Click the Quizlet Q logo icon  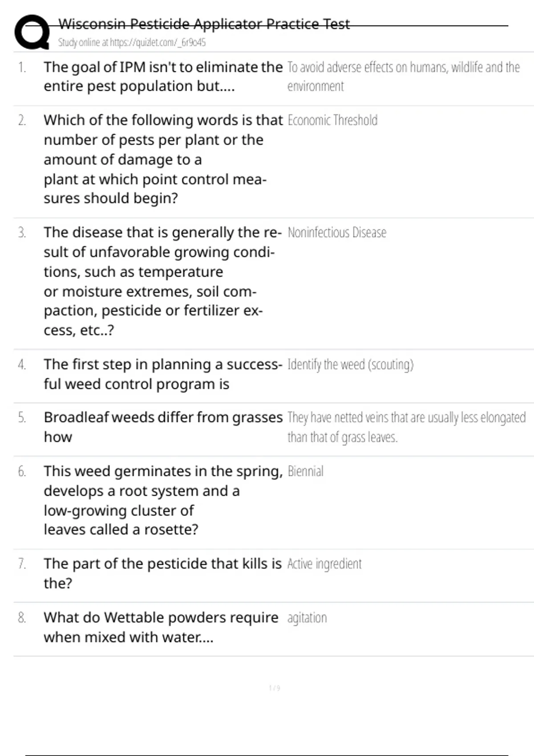(32, 32)
